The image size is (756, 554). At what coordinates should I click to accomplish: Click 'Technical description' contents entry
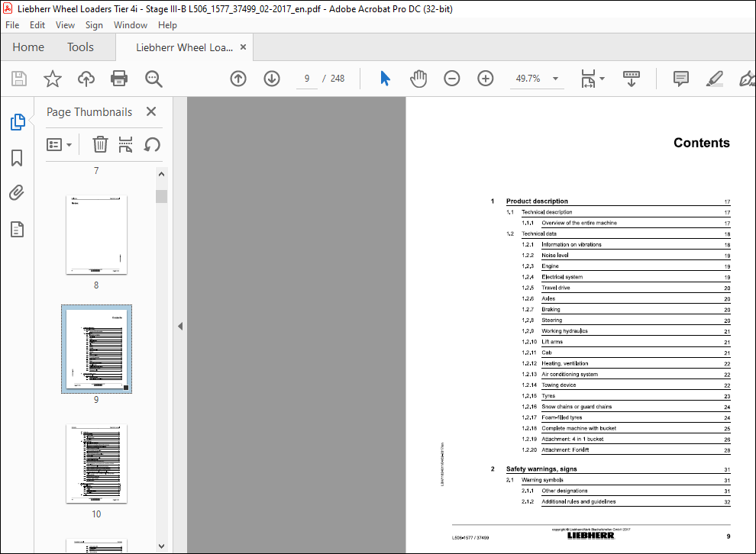(547, 212)
